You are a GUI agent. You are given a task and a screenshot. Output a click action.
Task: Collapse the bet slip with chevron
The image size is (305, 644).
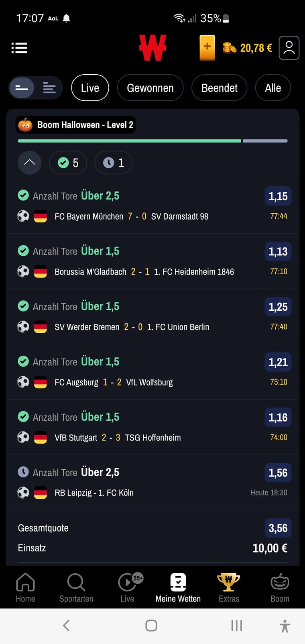30,163
